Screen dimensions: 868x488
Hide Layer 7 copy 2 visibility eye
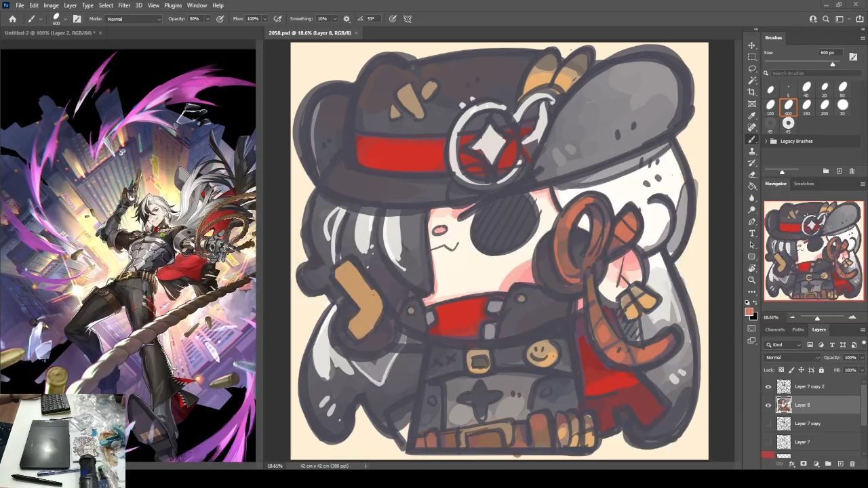click(768, 387)
